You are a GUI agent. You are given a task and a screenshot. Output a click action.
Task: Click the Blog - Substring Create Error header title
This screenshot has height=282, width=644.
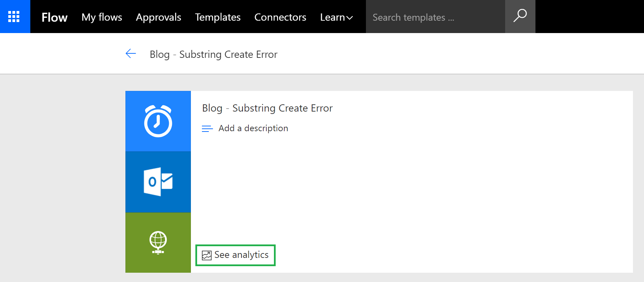[214, 54]
